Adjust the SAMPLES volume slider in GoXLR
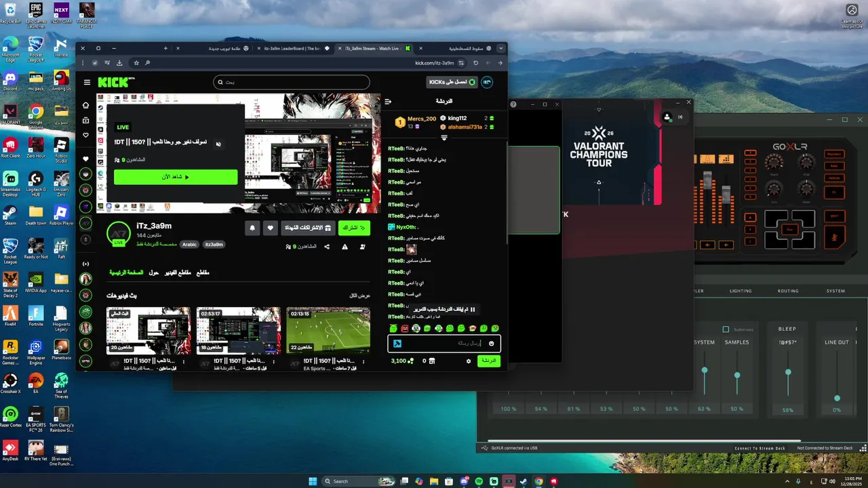The height and width of the screenshot is (488, 868). [737, 374]
